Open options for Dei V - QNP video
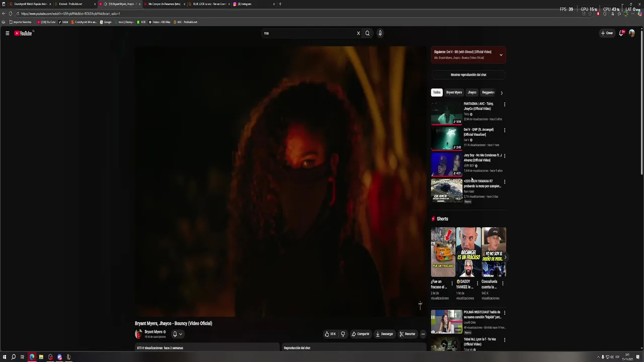This screenshot has width=644, height=362. (x=505, y=130)
